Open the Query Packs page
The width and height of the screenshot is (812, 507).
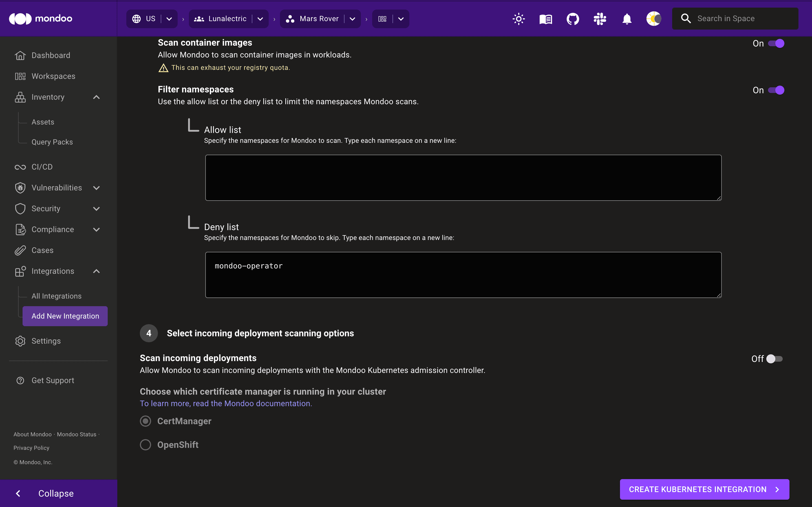point(52,142)
